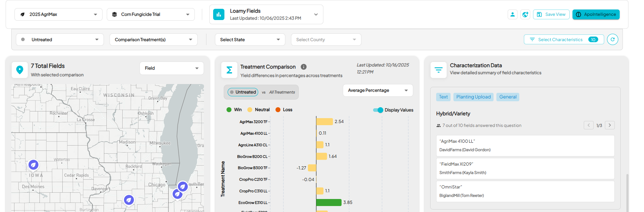Expand the Corn Fungicide Trial dropdown
The width and height of the screenshot is (644, 212).
click(x=151, y=14)
